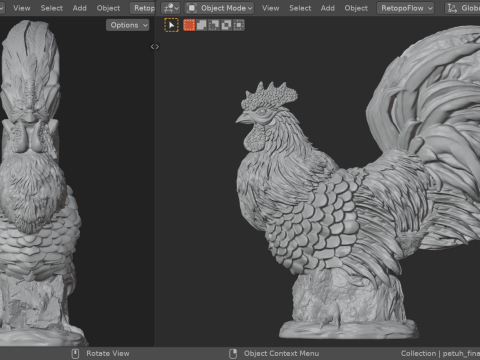Image resolution: width=480 pixels, height=360 pixels.
Task: Open the Global transform orientation dropdown
Action: pyautogui.click(x=463, y=8)
